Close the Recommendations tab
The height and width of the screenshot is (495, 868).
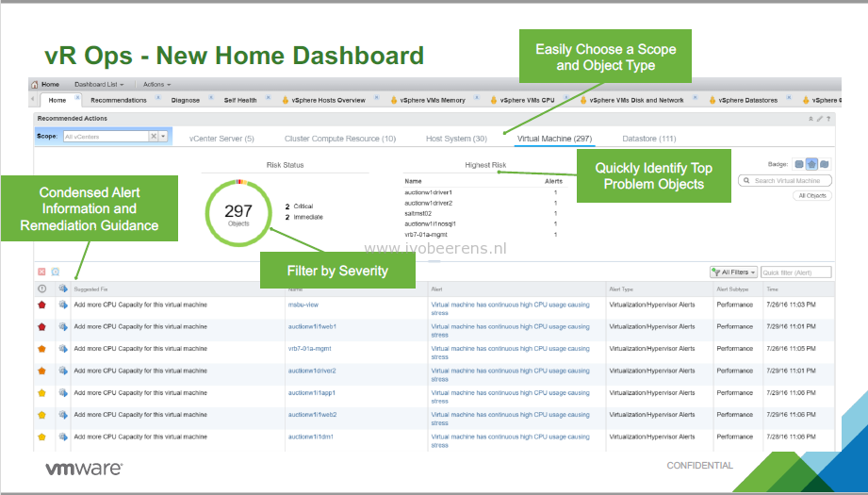157,97
